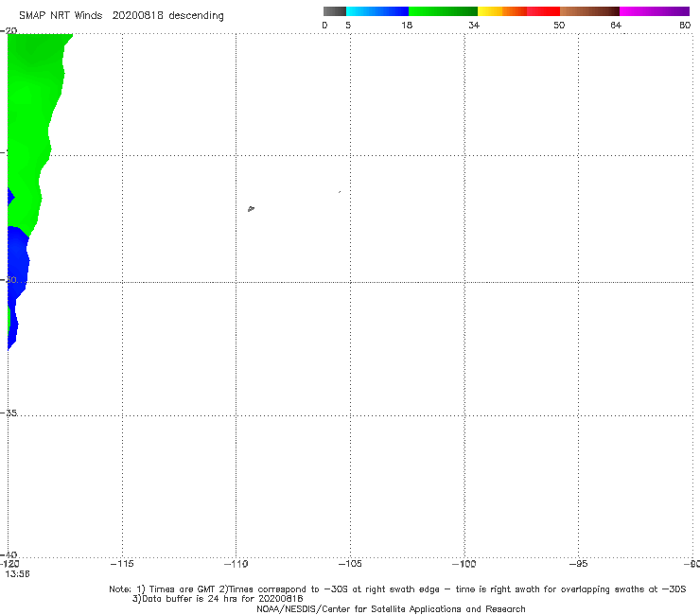Click the colorbar label '18'
The width and height of the screenshot is (700, 615).
(x=407, y=25)
